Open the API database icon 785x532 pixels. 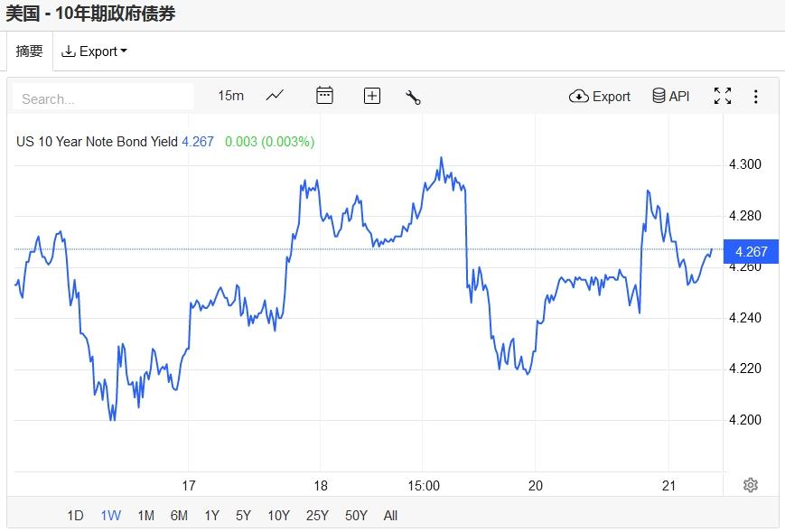point(671,96)
